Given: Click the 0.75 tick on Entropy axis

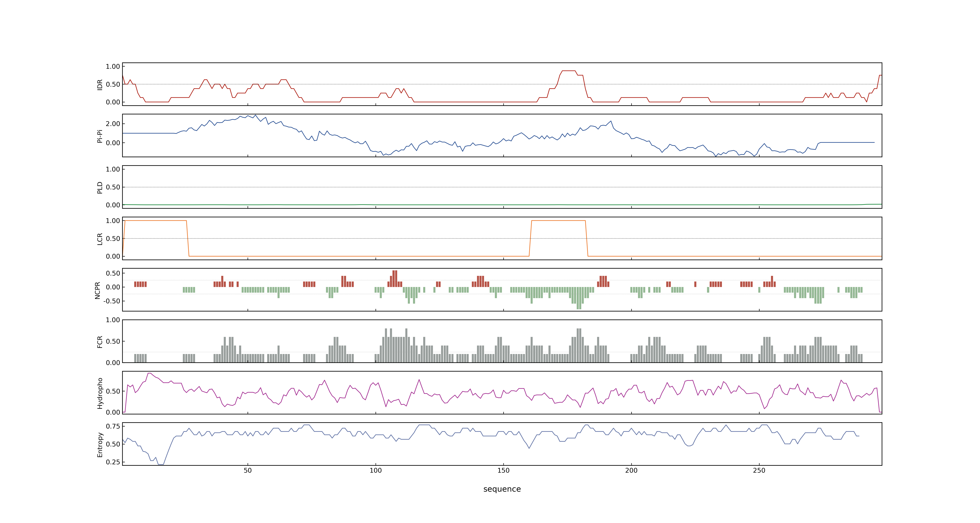Looking at the screenshot, I should click(113, 426).
